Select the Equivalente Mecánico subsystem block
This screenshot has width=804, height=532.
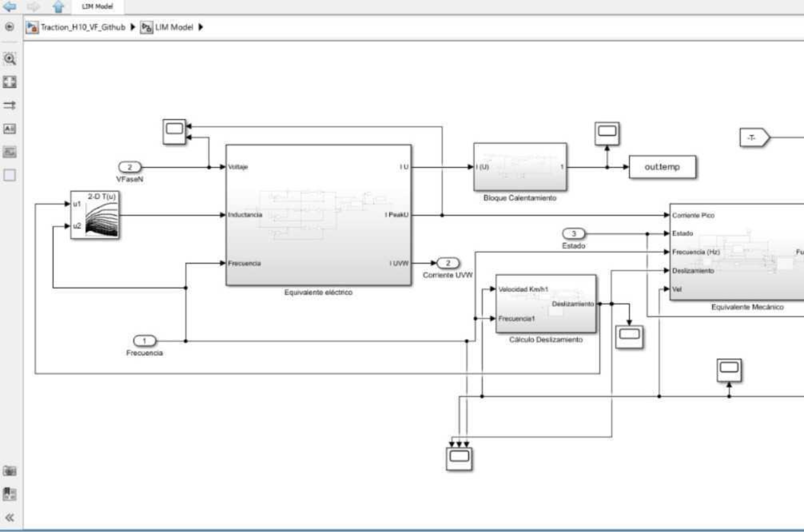(737, 252)
